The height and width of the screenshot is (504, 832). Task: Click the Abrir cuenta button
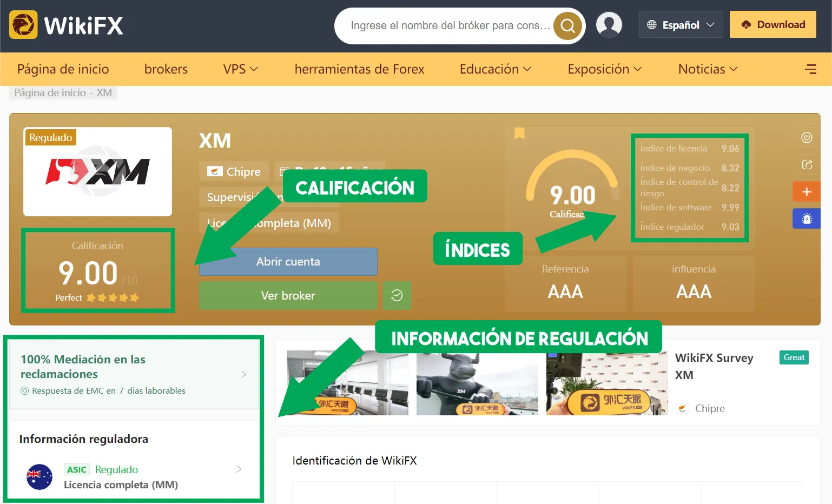coord(288,262)
